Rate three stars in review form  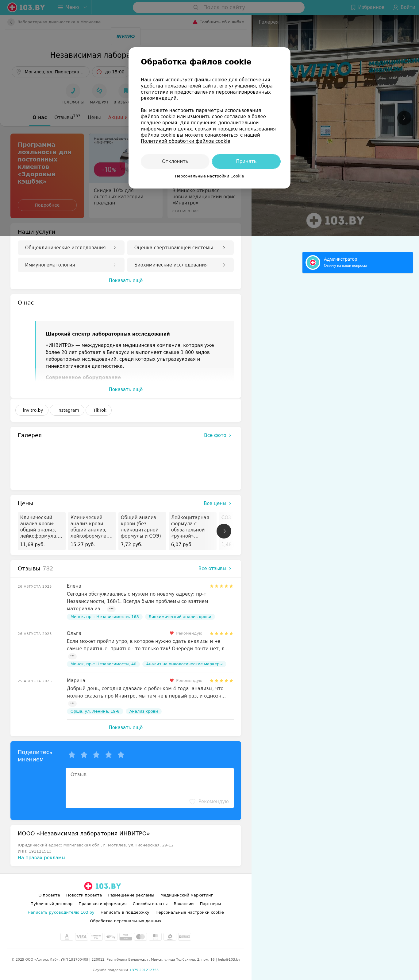click(96, 755)
